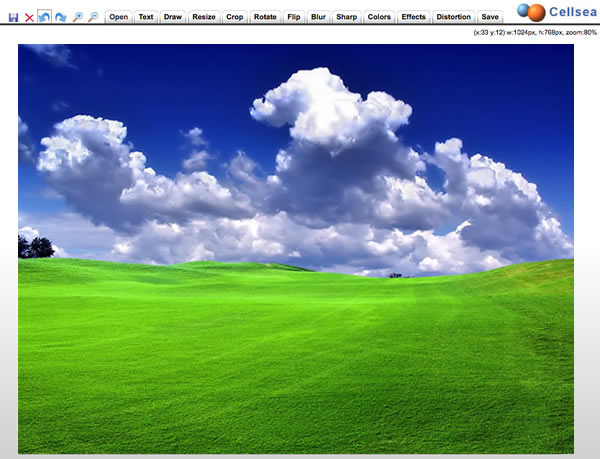Click the Rotate button
This screenshot has width=600, height=459.
pos(265,17)
